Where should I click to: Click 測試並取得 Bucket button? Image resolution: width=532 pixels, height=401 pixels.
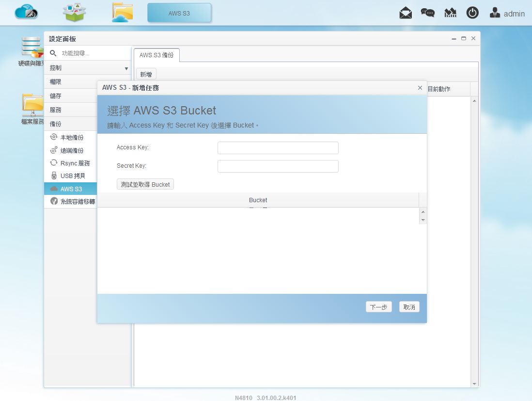coord(145,184)
